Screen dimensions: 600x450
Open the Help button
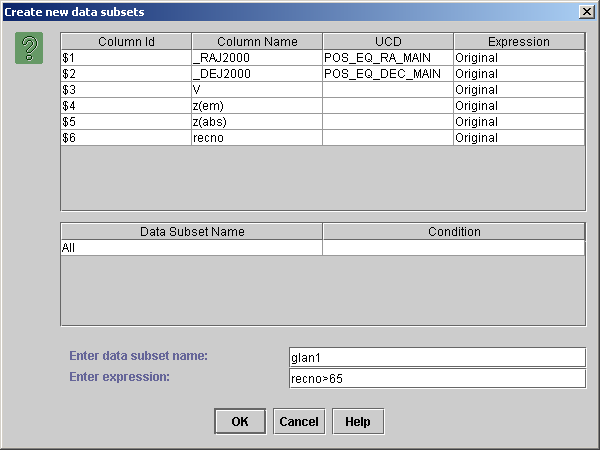tap(358, 421)
